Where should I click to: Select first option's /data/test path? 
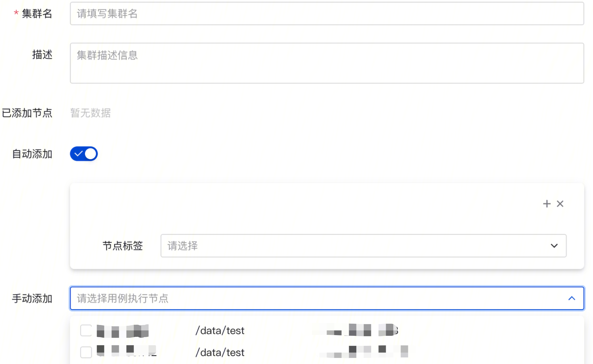tap(220, 331)
